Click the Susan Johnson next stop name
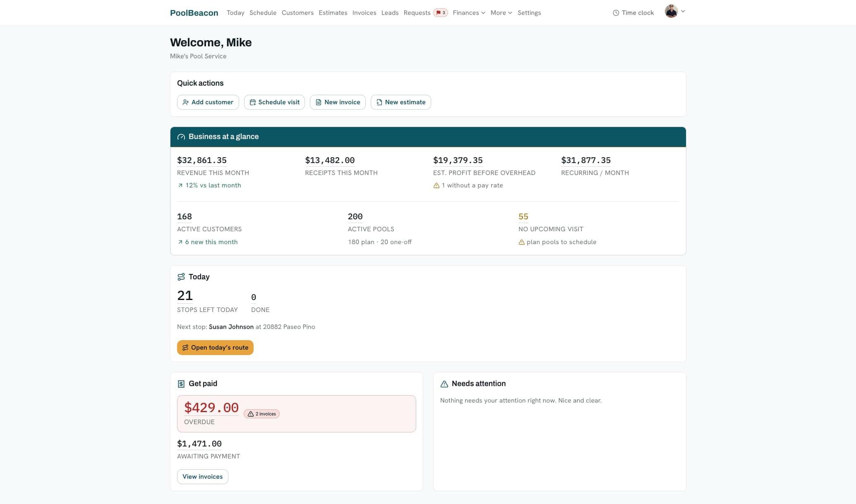 (231, 327)
